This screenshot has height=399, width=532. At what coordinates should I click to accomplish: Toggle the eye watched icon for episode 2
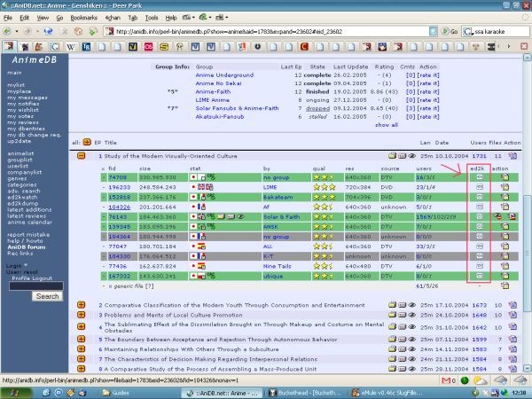click(x=412, y=305)
